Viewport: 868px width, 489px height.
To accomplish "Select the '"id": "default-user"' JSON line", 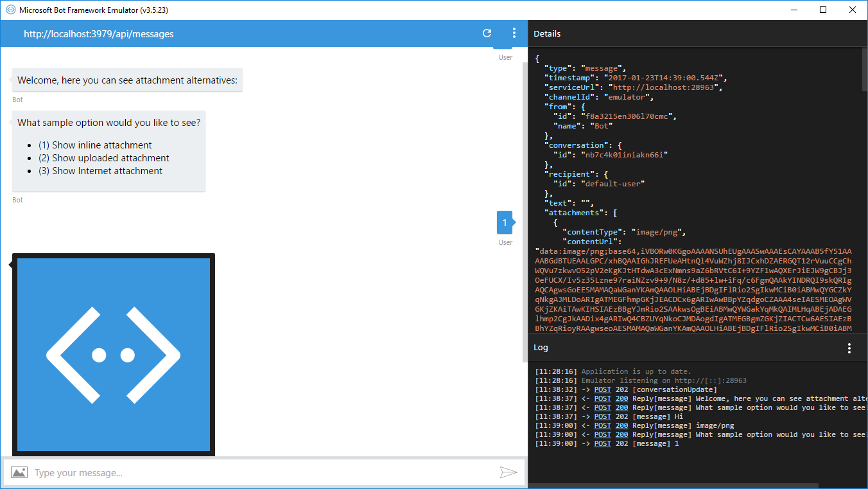I will click(x=598, y=184).
